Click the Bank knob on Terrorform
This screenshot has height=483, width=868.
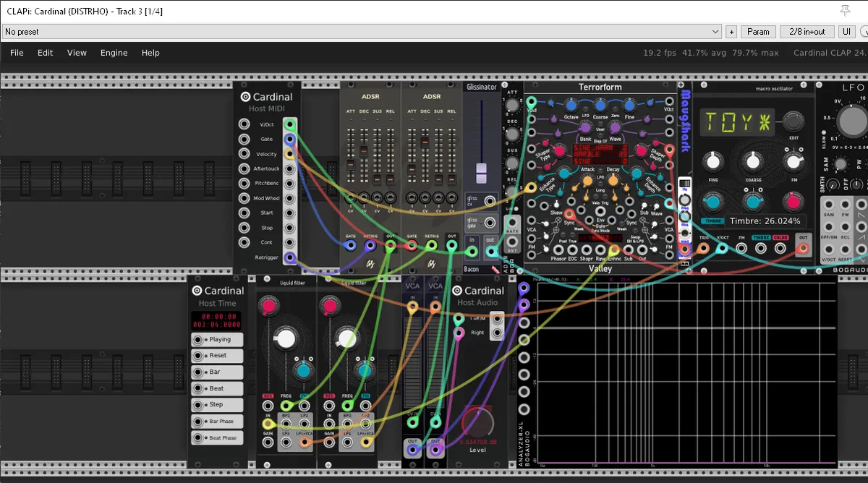(x=585, y=128)
